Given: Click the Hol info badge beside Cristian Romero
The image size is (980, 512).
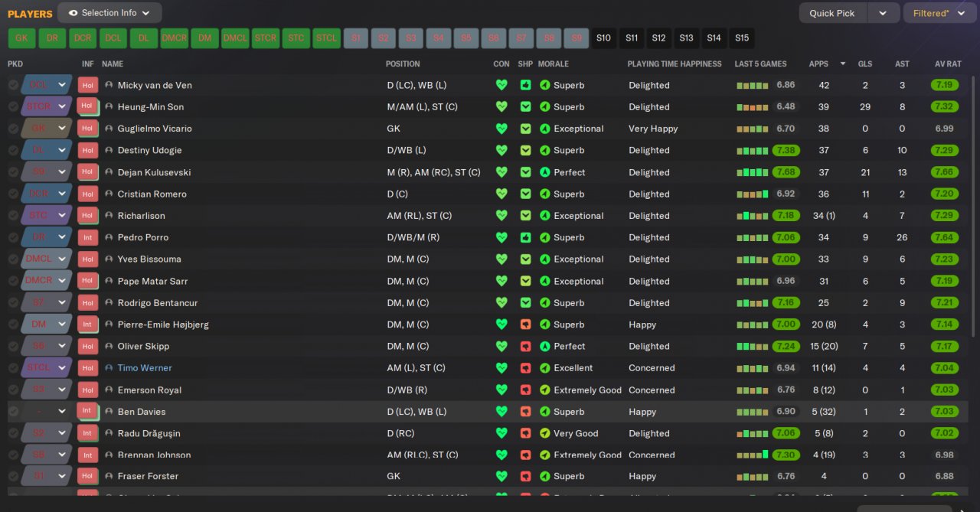Looking at the screenshot, I should click(x=87, y=194).
